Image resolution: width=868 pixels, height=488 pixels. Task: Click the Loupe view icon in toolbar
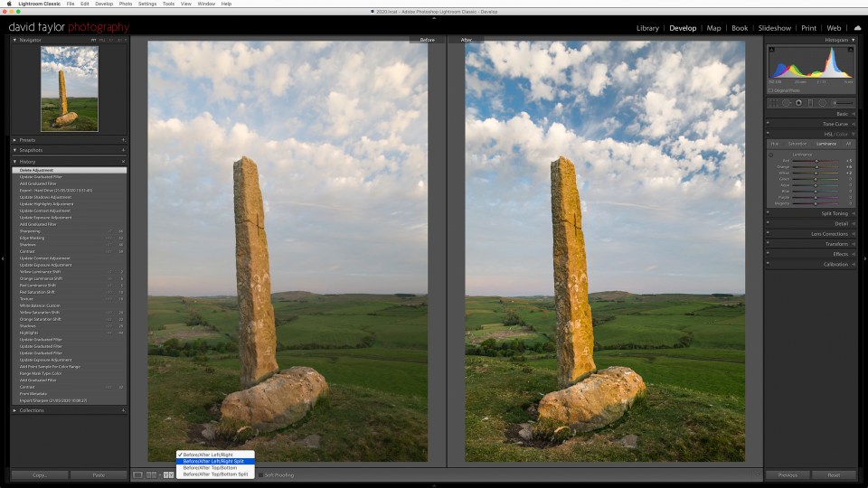pyautogui.click(x=137, y=474)
